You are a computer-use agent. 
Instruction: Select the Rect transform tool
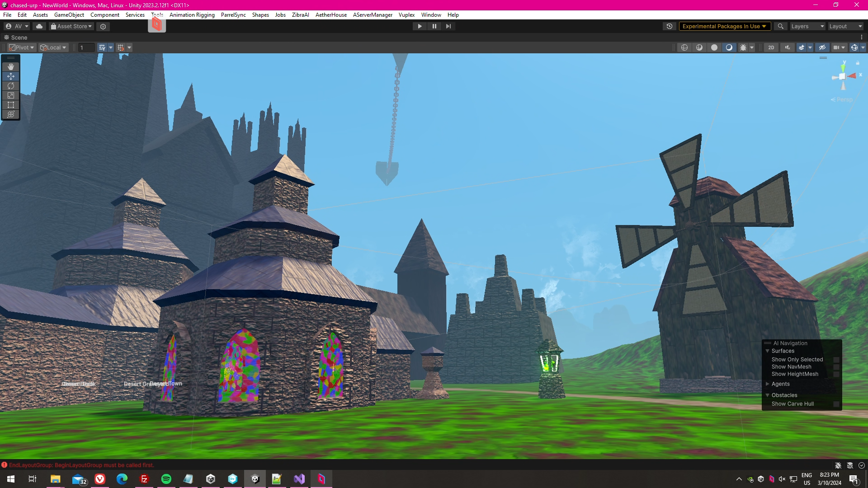click(11, 105)
